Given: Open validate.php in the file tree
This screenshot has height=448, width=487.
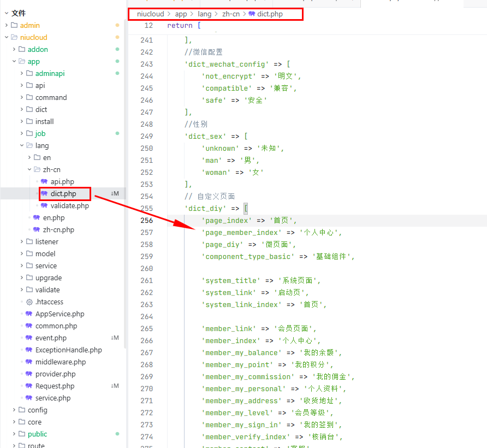Looking at the screenshot, I should (69, 206).
